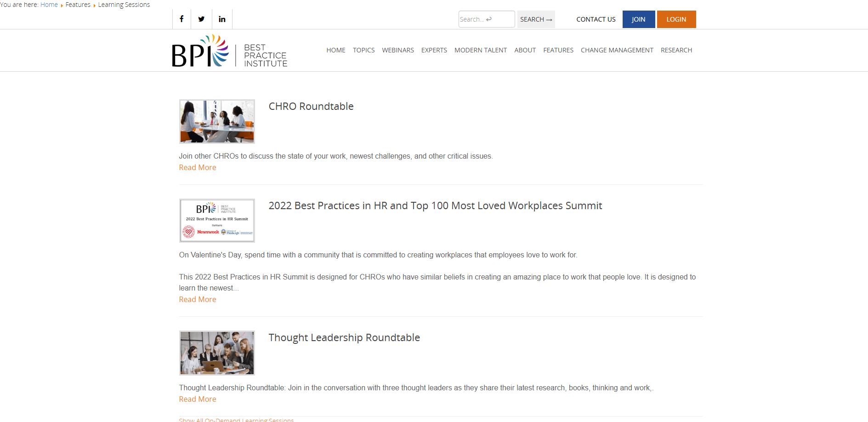Image resolution: width=868 pixels, height=422 pixels.
Task: Open the CONTACT US link
Action: click(x=596, y=19)
